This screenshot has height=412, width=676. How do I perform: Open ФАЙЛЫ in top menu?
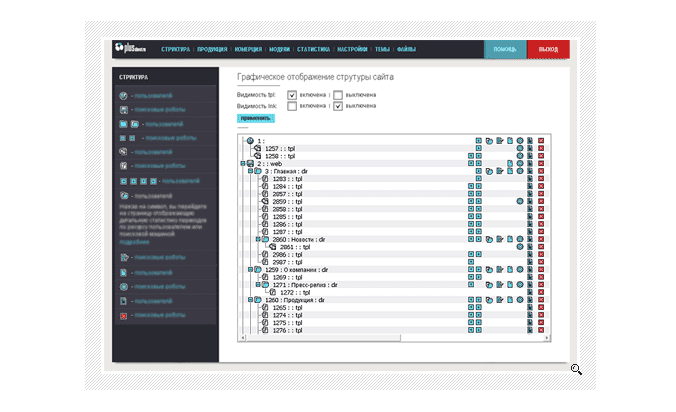pos(406,50)
